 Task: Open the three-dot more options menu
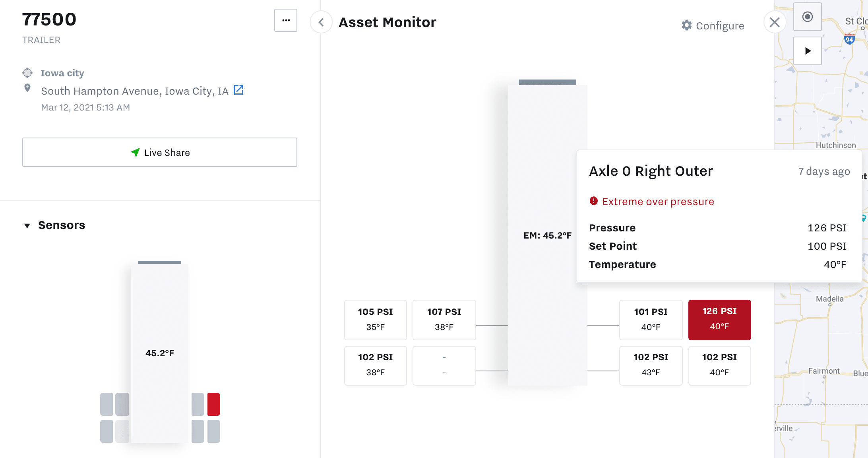tap(285, 20)
